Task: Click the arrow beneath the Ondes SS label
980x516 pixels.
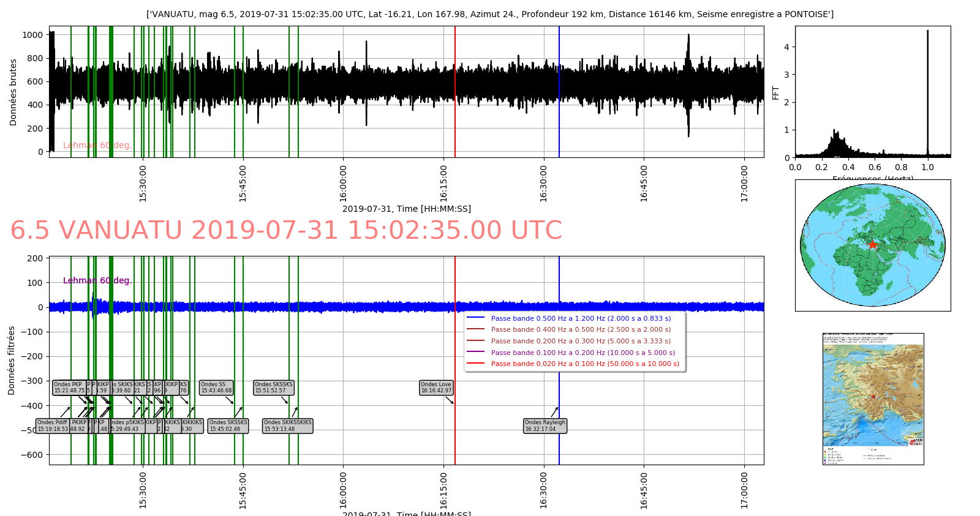Action: point(229,400)
